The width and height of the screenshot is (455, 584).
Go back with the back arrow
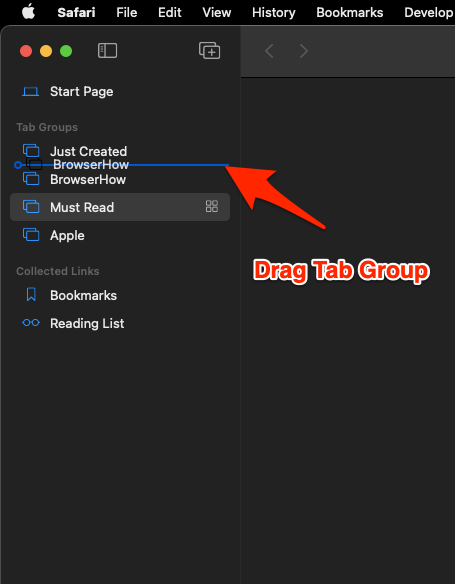click(269, 51)
